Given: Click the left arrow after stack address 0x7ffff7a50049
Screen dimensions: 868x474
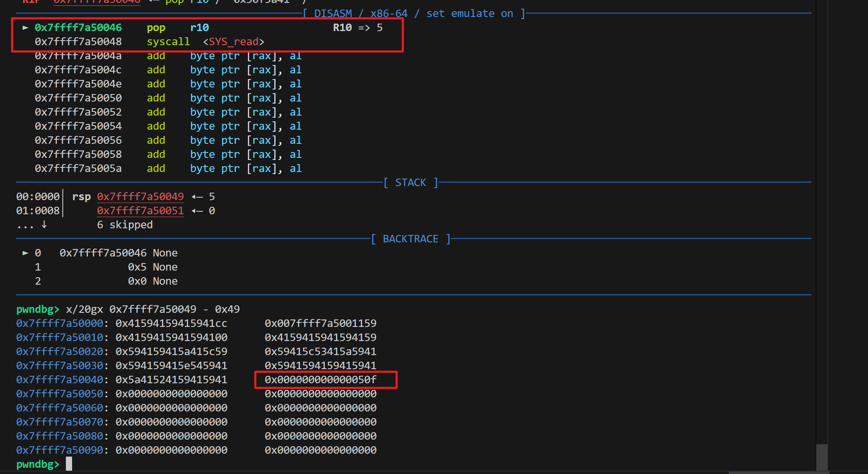Looking at the screenshot, I should [197, 197].
